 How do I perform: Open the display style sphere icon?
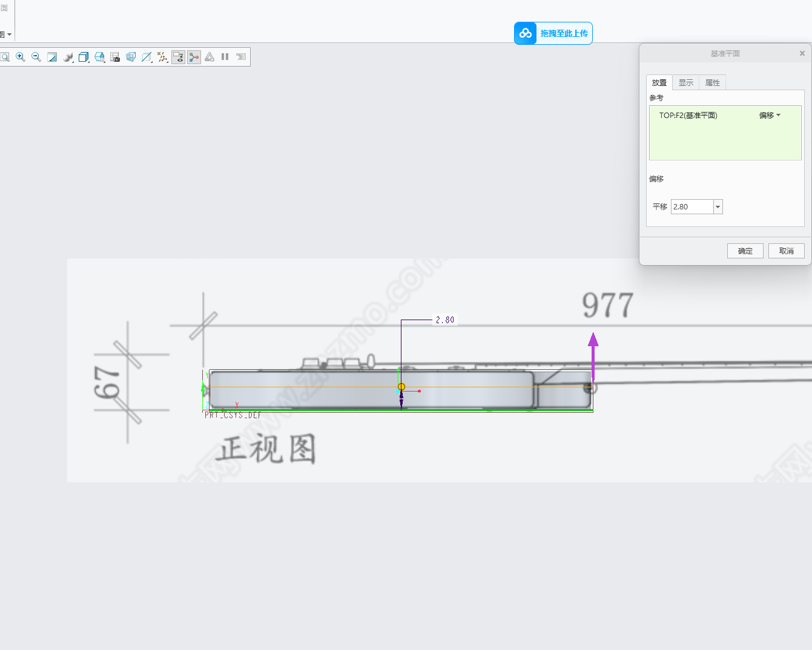[x=68, y=57]
